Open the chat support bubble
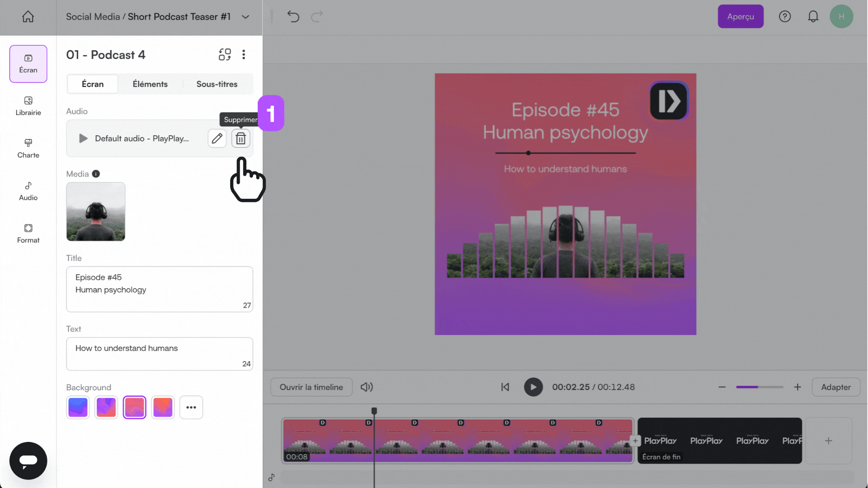The width and height of the screenshot is (868, 488). [28, 460]
